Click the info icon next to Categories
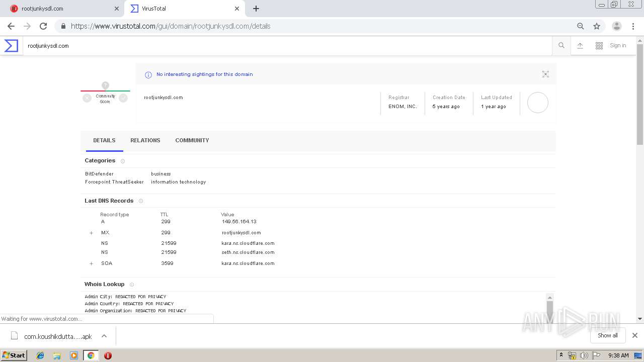Viewport: 644px width, 362px height. click(123, 161)
